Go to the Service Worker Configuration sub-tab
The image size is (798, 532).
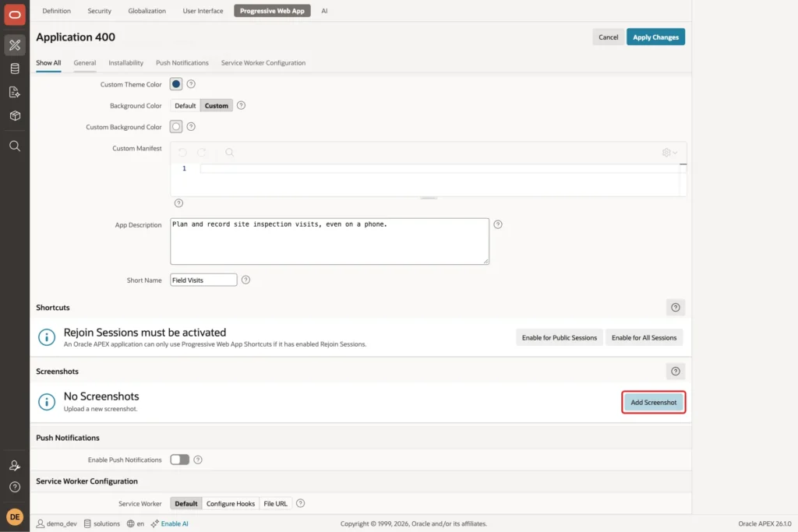(x=263, y=62)
